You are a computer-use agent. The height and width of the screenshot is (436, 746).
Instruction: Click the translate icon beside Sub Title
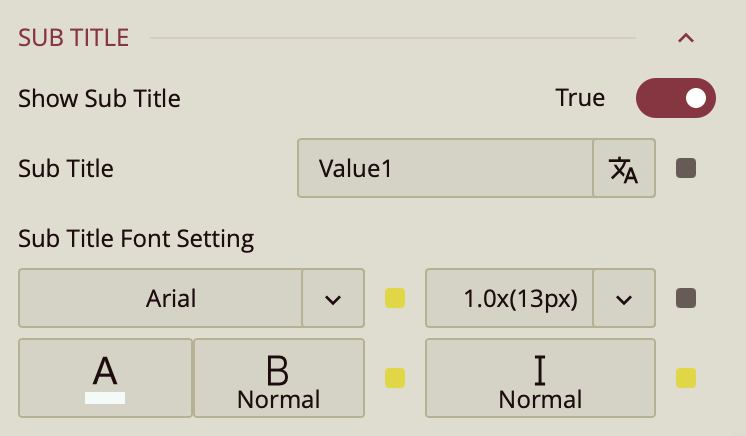(x=624, y=169)
